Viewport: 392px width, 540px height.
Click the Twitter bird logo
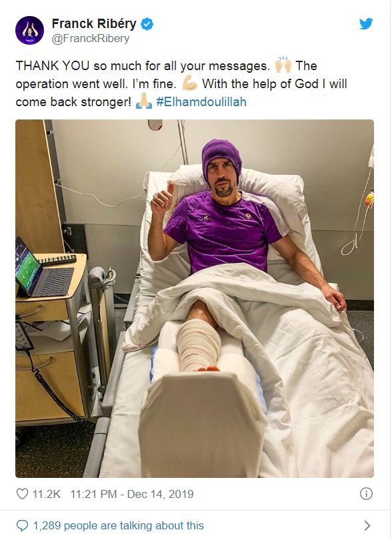click(x=366, y=24)
